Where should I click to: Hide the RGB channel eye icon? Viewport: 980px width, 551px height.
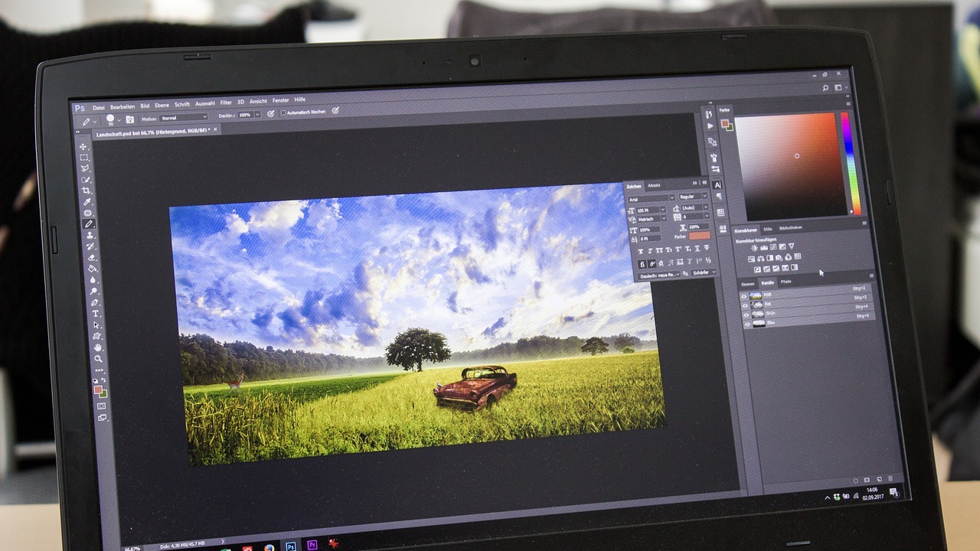(745, 296)
